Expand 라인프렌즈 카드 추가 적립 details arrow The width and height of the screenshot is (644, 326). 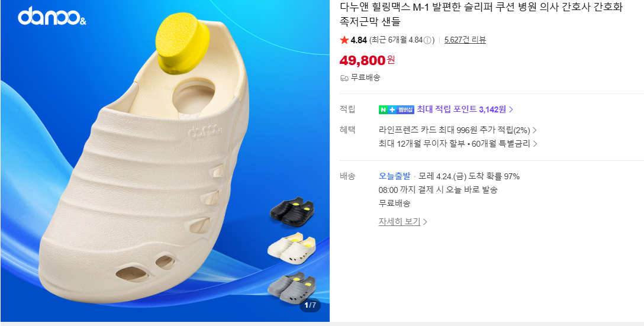(x=534, y=131)
